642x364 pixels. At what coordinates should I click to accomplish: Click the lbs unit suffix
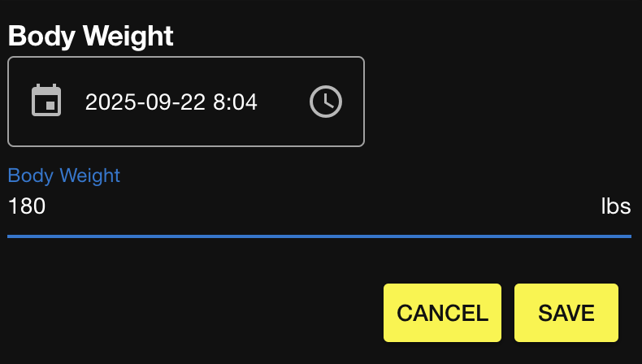[x=615, y=206]
